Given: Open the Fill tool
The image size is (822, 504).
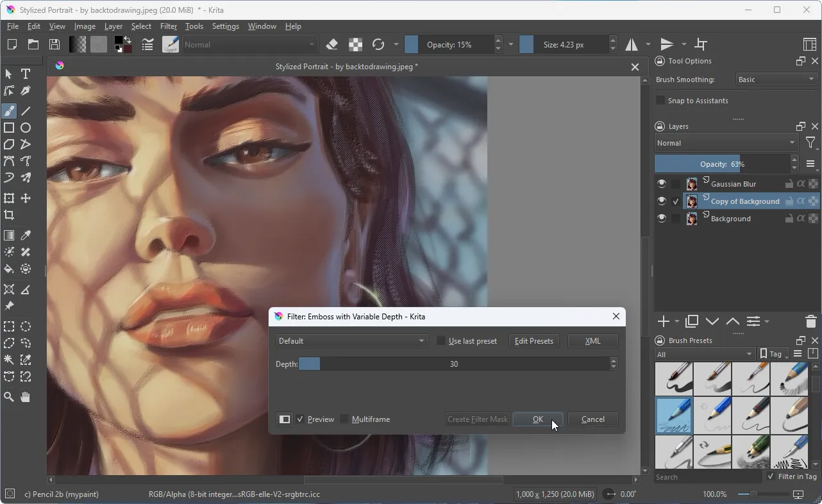Looking at the screenshot, I should (9, 269).
